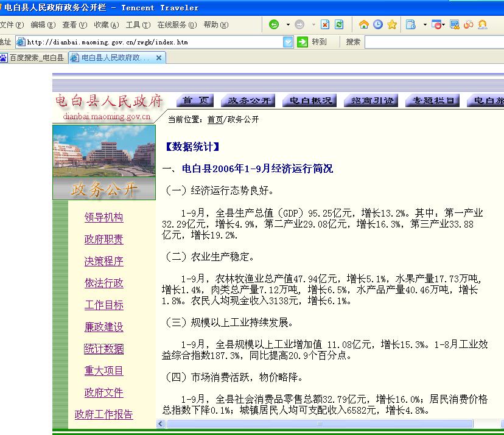Click the green Back navigation arrow
Image resolution: width=504 pixels, height=435 pixels.
[x=274, y=25]
